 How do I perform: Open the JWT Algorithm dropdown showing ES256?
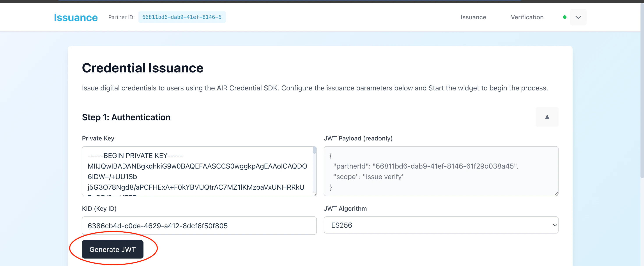pos(441,225)
